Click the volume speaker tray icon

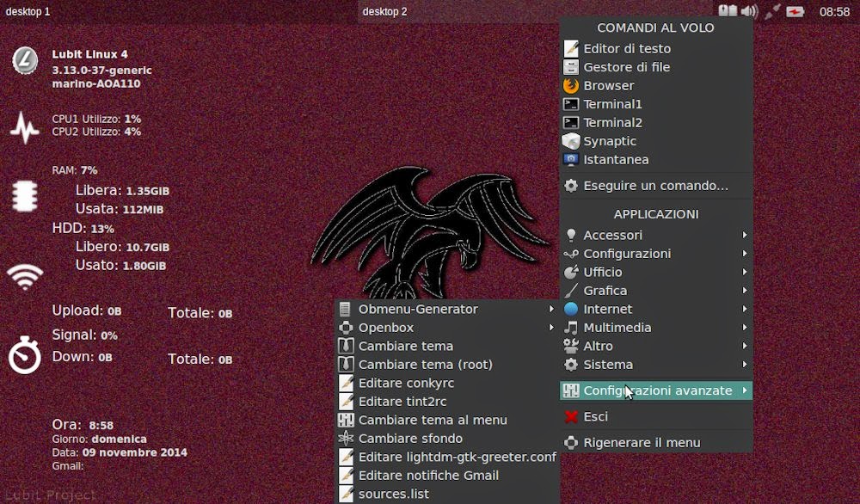coord(749,11)
